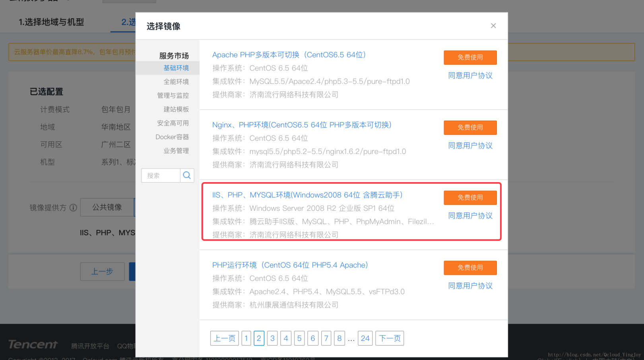This screenshot has height=360, width=644.
Task: Choose Docker容器 category
Action: click(x=172, y=137)
